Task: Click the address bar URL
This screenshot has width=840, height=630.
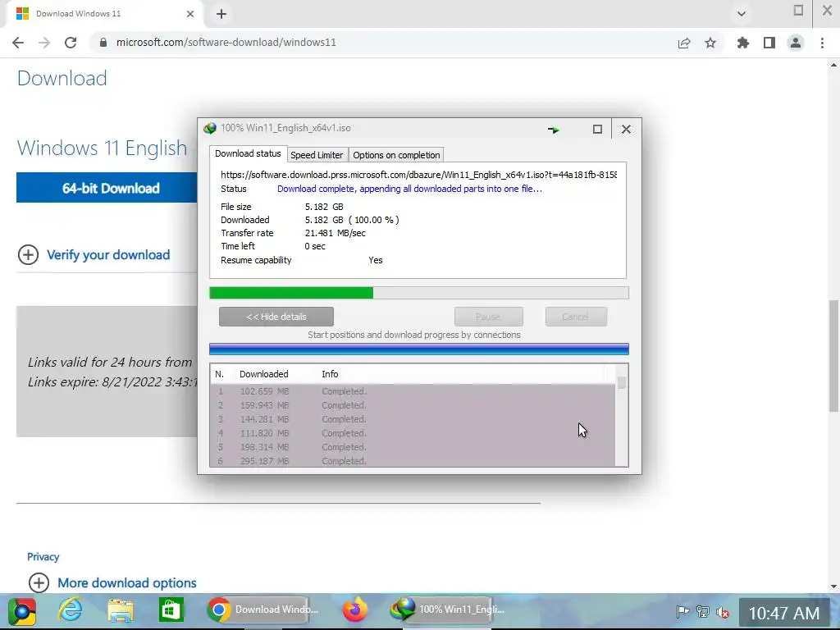Action: [226, 43]
